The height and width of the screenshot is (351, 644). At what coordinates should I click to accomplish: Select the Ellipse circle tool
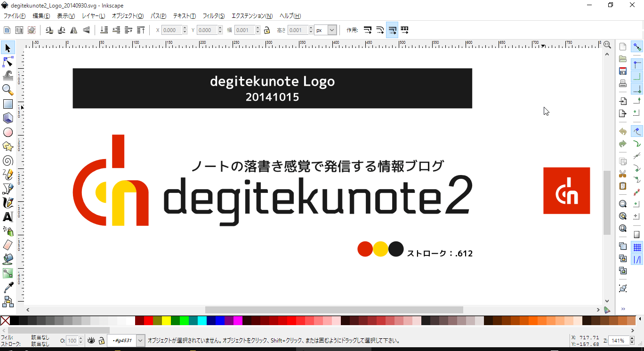point(8,132)
